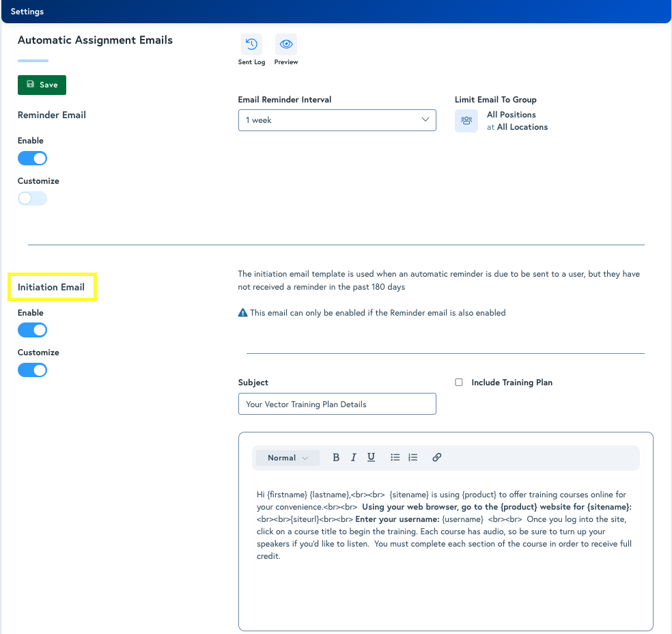The width and height of the screenshot is (672, 634).
Task: Disable the Initiation Email Enable toggle
Action: coord(32,330)
